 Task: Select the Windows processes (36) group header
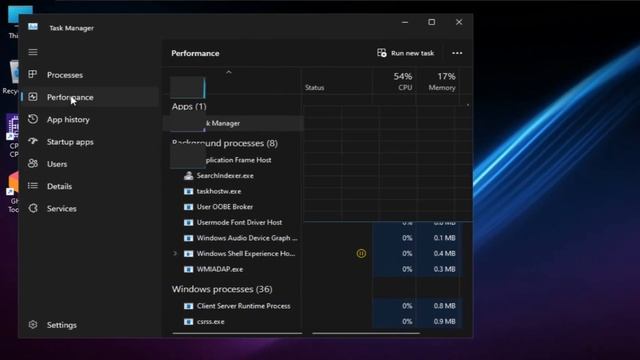point(222,289)
